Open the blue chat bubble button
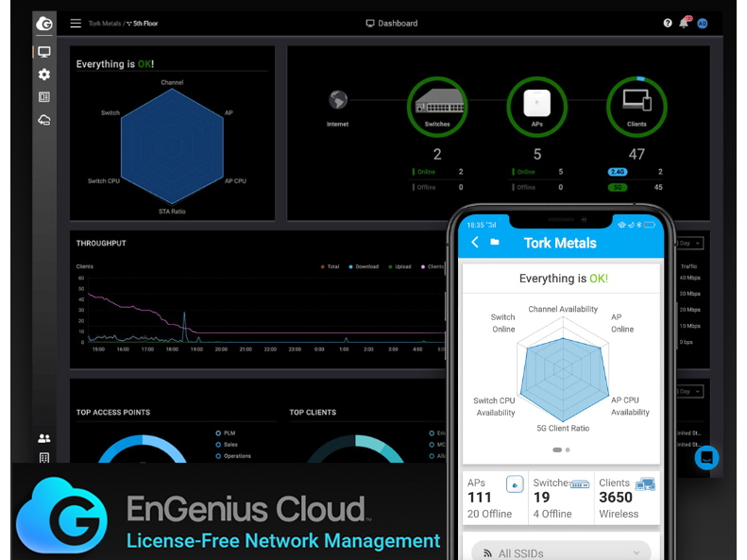This screenshot has width=747, height=560. pos(706,458)
